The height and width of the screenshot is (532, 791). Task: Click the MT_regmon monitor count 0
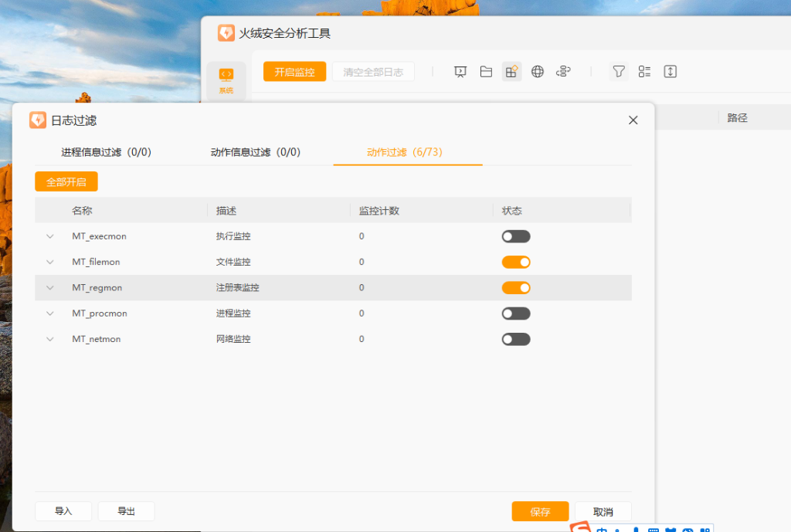[x=362, y=288]
